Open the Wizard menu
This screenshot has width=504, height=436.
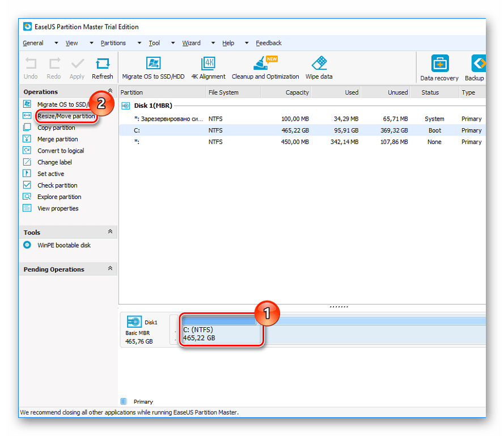click(x=191, y=43)
